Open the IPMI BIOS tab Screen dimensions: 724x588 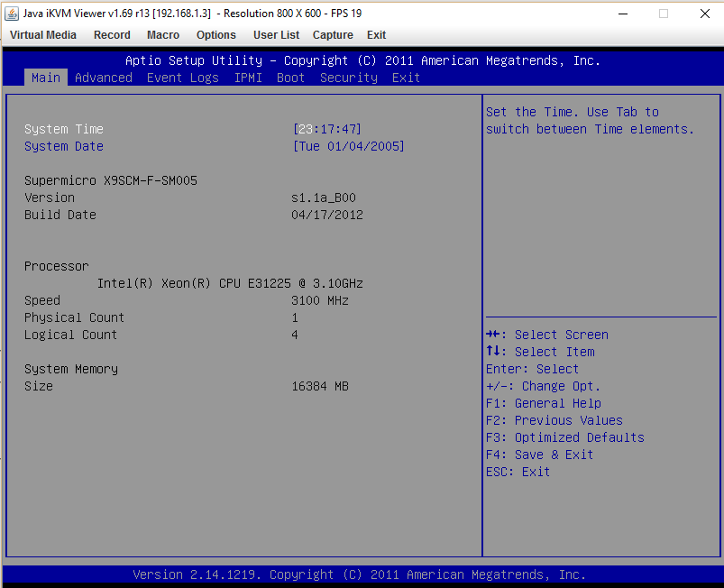248,78
